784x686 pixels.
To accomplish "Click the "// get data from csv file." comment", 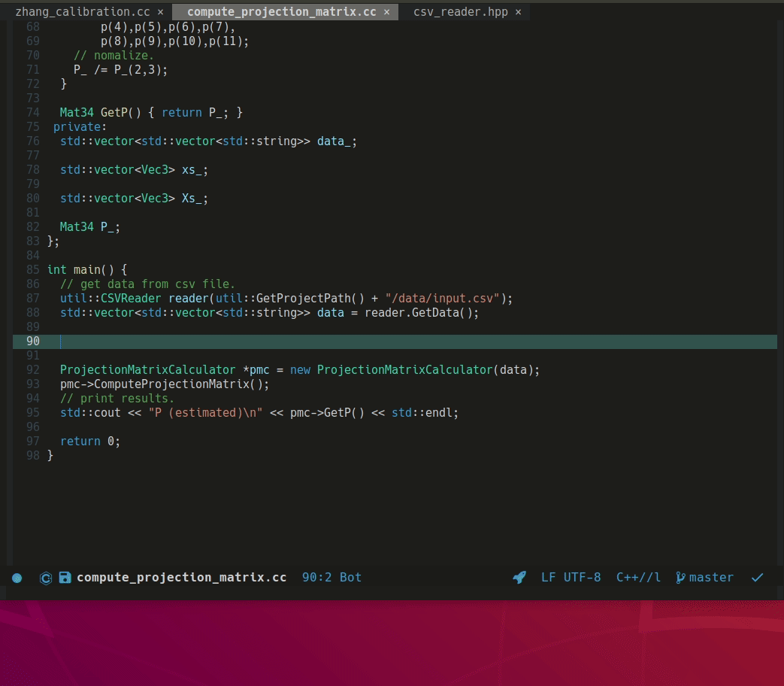I will (x=147, y=284).
